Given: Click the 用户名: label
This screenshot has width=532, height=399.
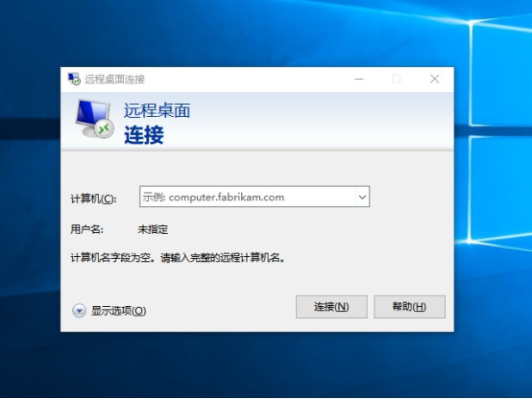Looking at the screenshot, I should coord(86,229).
